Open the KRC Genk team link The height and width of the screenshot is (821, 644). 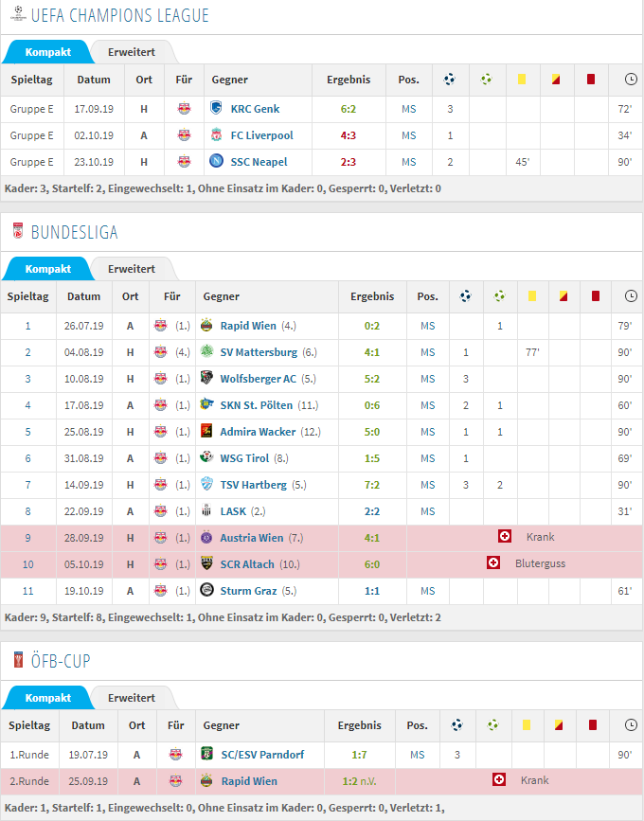(255, 109)
